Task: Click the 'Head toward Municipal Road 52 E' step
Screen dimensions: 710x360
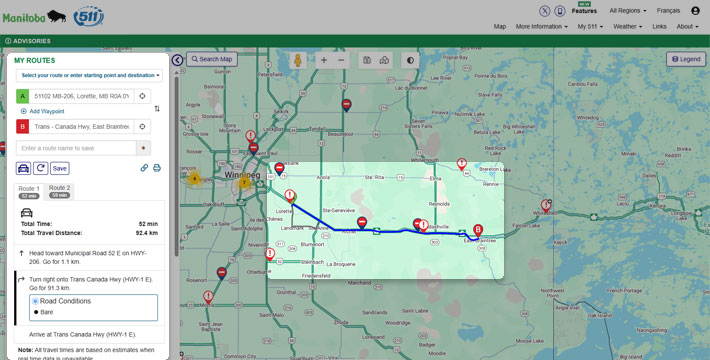Action: pyautogui.click(x=90, y=258)
